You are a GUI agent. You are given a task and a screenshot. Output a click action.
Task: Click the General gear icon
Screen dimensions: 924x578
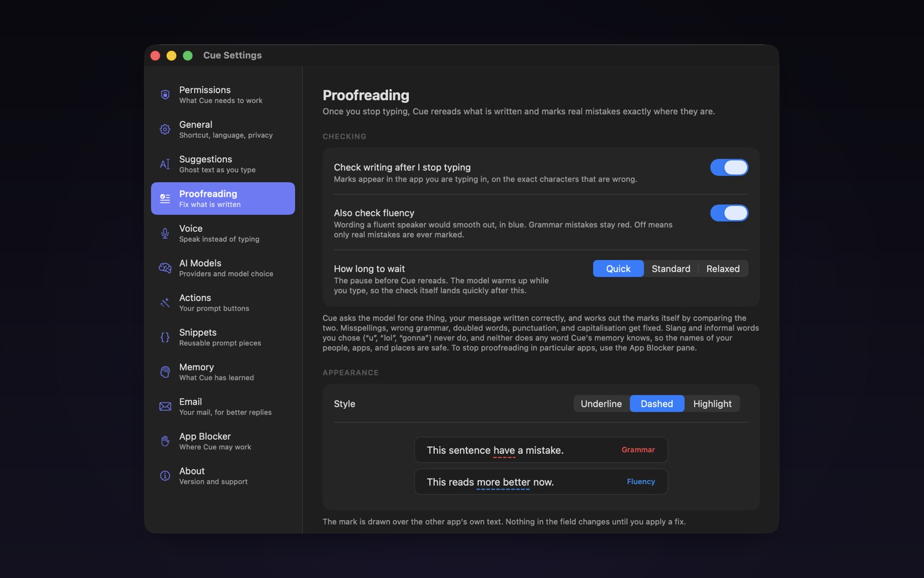(x=165, y=129)
